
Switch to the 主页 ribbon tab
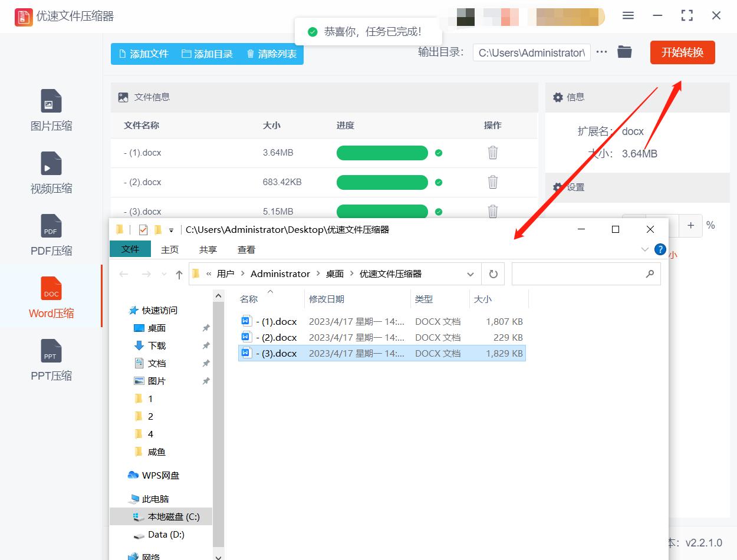click(169, 249)
